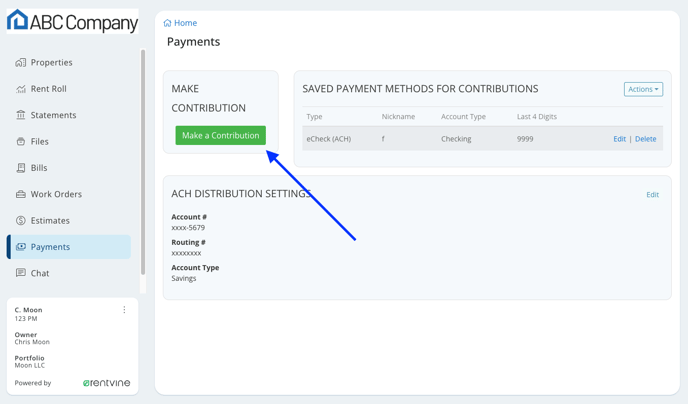Viewport: 688px width, 404px height.
Task: Edit the ACH Distribution Settings
Action: (652, 194)
